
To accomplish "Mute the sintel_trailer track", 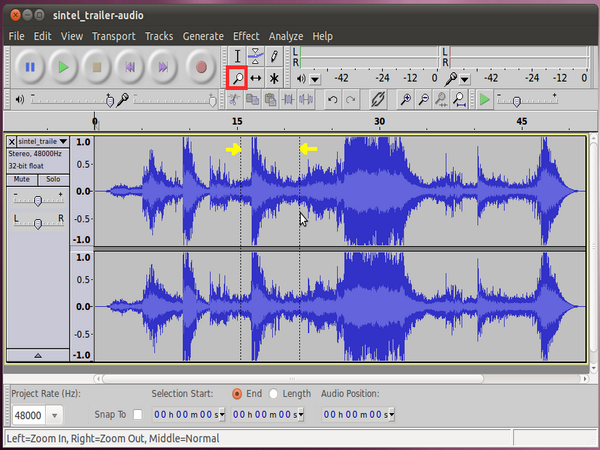I will pos(22,179).
